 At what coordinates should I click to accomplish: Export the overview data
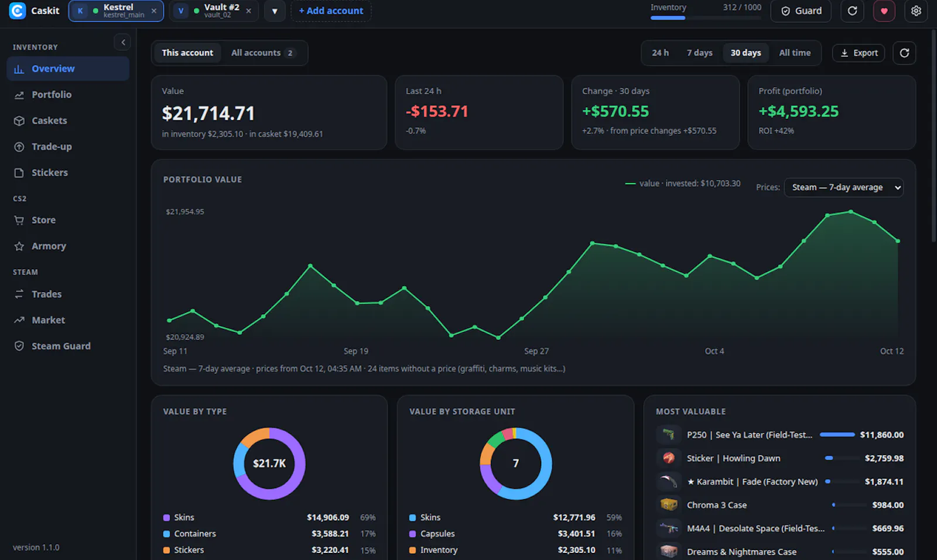(x=859, y=53)
